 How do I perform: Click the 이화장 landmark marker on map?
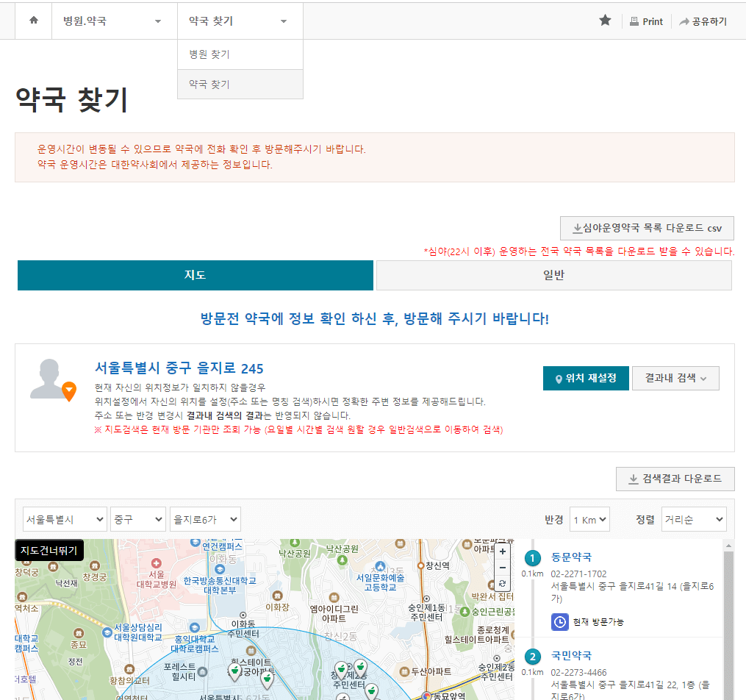(277, 596)
